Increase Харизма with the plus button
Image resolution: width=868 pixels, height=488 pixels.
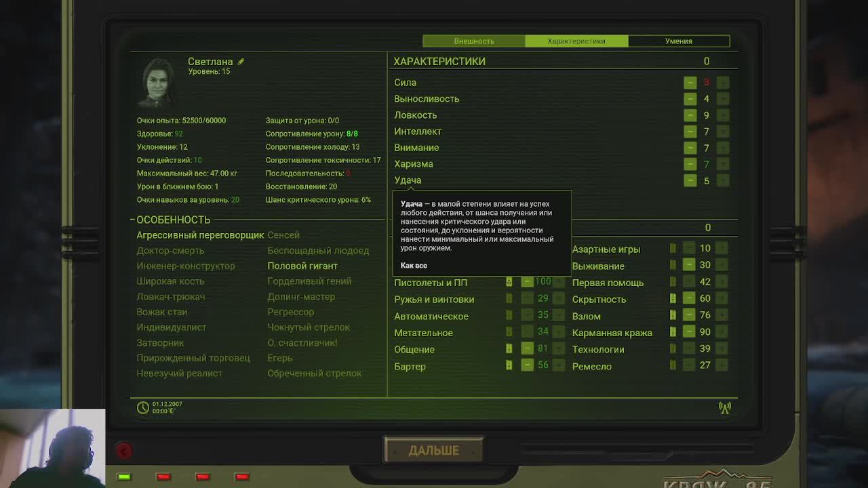point(722,163)
